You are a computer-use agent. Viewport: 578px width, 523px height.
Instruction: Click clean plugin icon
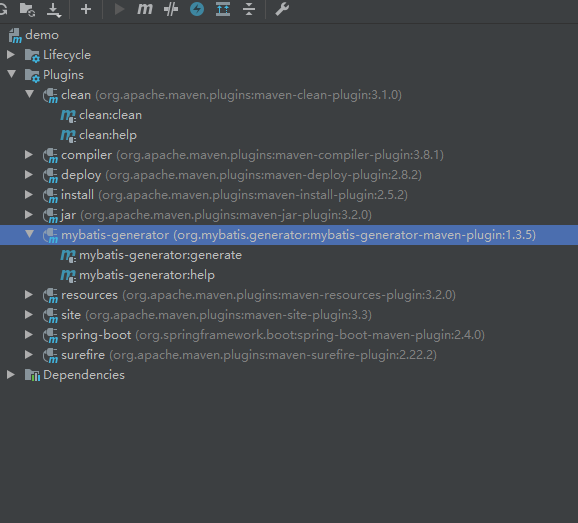pos(50,95)
